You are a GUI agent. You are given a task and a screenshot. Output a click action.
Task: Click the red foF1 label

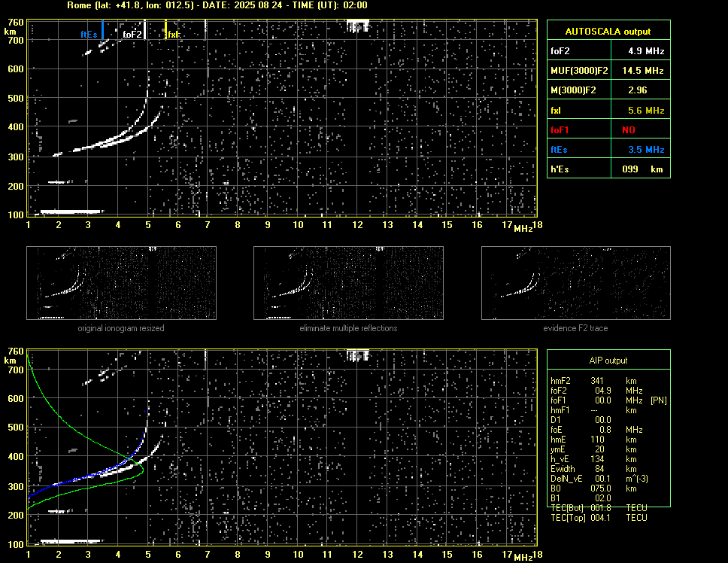pyautogui.click(x=560, y=130)
